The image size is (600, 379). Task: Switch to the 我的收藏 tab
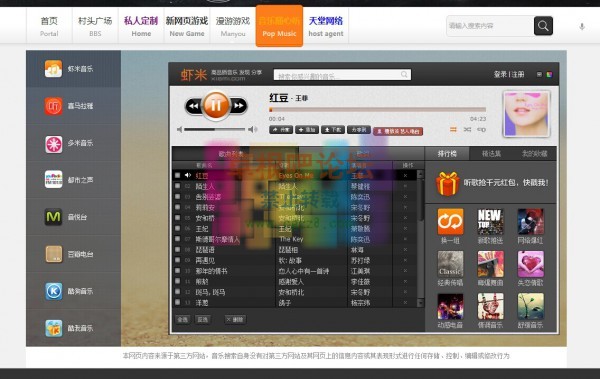click(535, 154)
